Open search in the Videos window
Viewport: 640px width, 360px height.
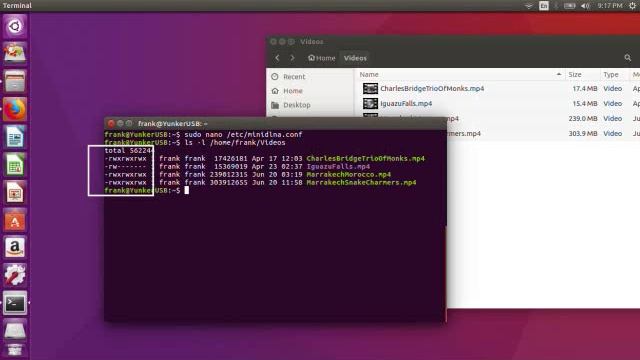click(628, 58)
